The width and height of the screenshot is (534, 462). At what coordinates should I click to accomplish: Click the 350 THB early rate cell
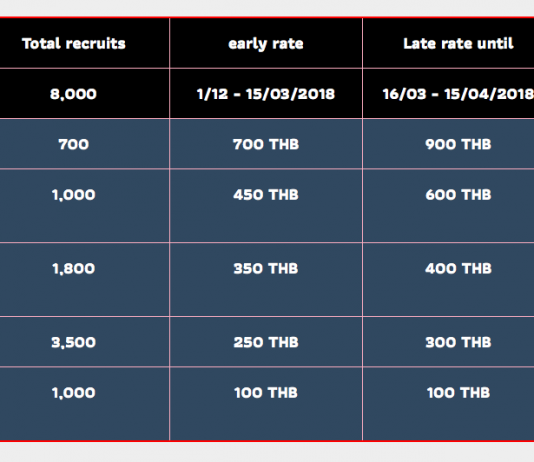(266, 280)
